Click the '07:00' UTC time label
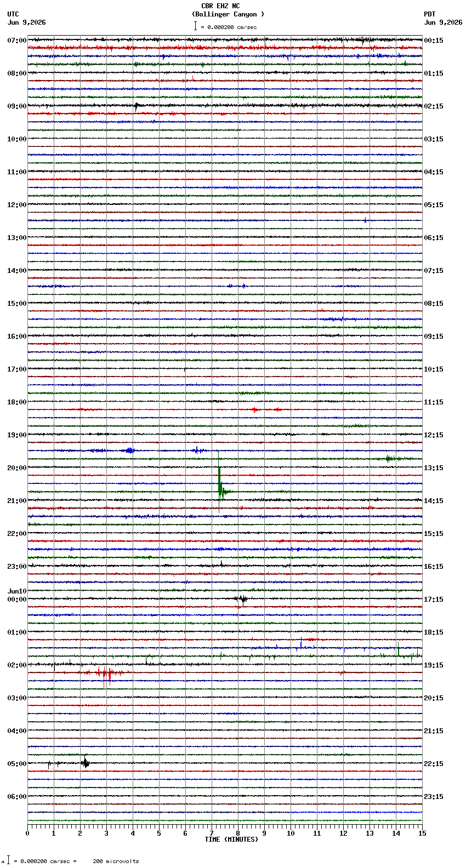466x868 pixels. (x=17, y=41)
